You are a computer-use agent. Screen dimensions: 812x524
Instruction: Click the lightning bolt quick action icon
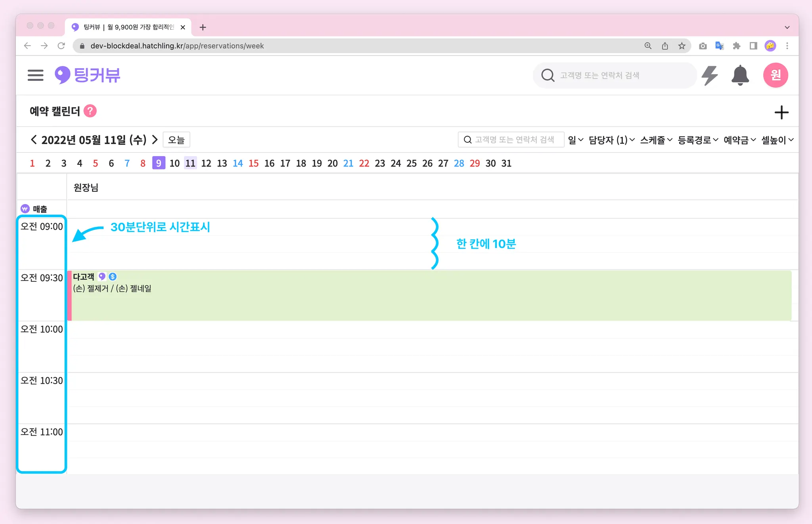tap(709, 75)
